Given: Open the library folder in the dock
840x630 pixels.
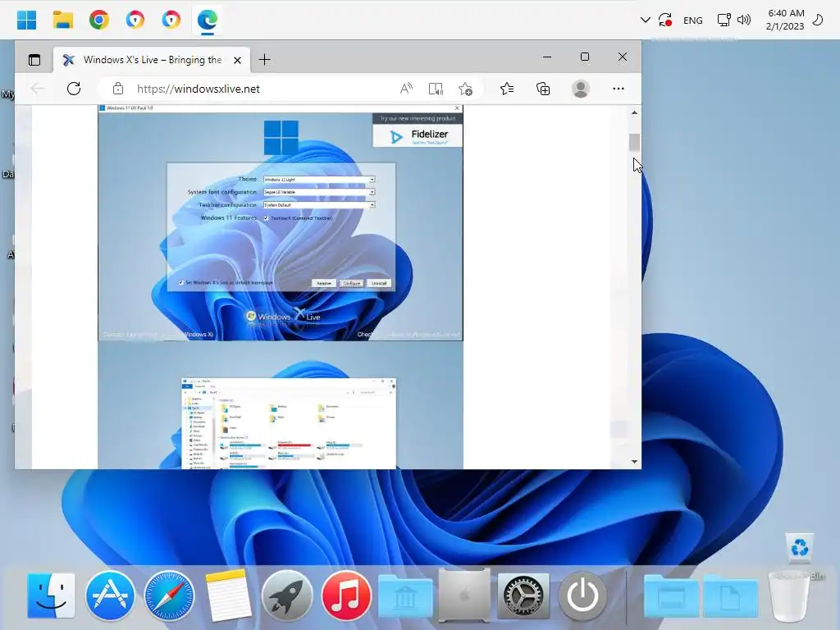Looking at the screenshot, I should click(405, 596).
